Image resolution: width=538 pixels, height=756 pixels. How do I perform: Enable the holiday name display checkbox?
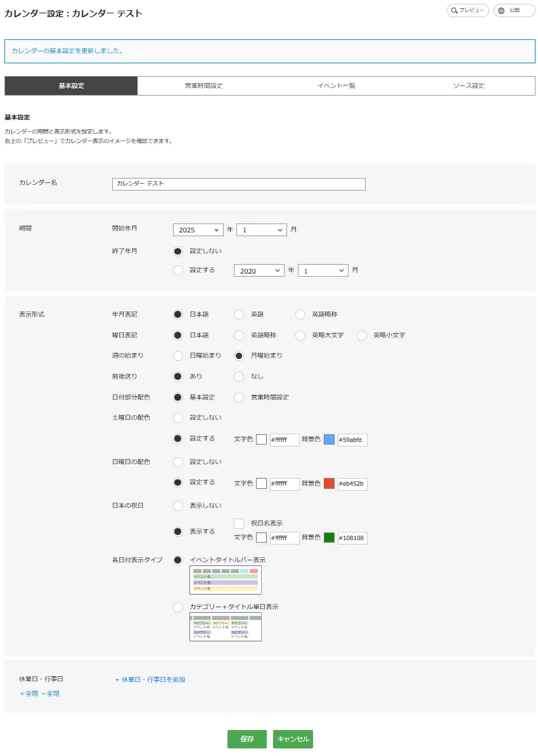pos(239,524)
